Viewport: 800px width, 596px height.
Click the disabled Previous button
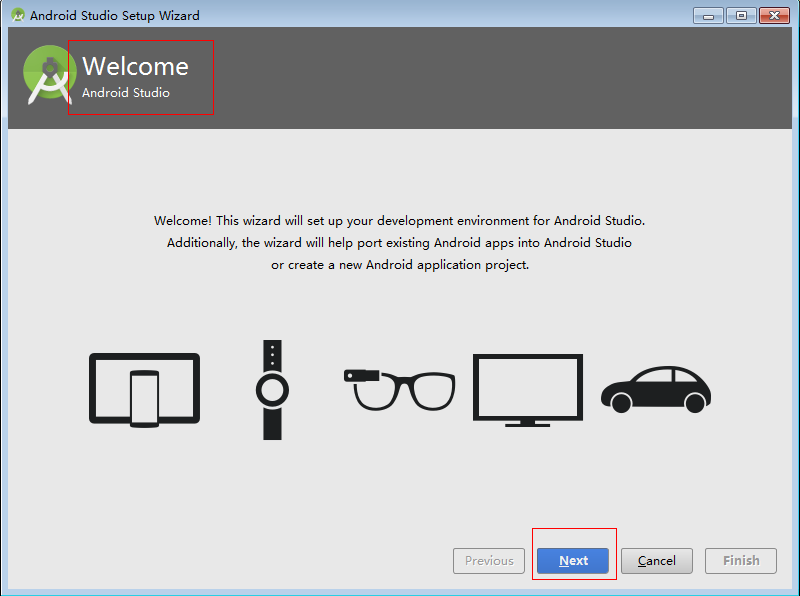(489, 561)
